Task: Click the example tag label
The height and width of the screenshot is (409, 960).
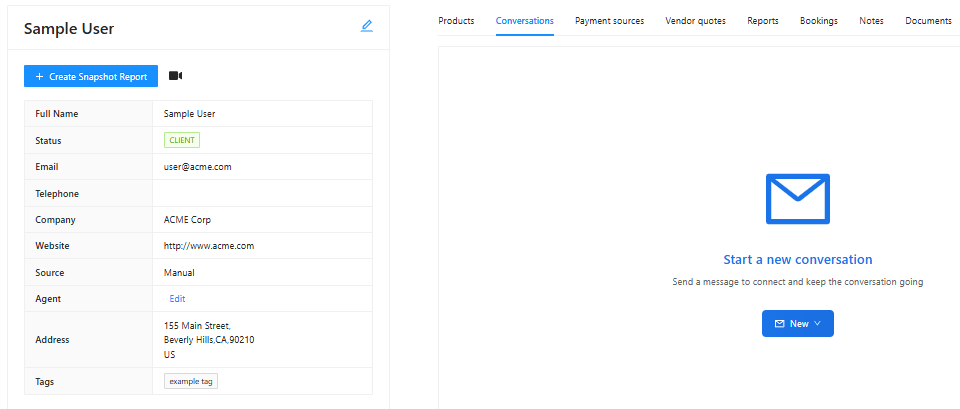Action: [x=191, y=381]
